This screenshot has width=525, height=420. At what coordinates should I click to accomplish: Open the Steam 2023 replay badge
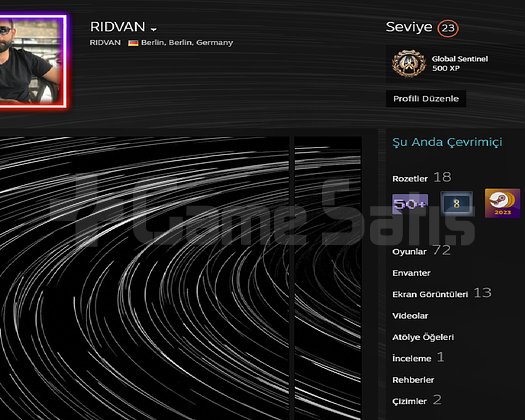tap(503, 203)
